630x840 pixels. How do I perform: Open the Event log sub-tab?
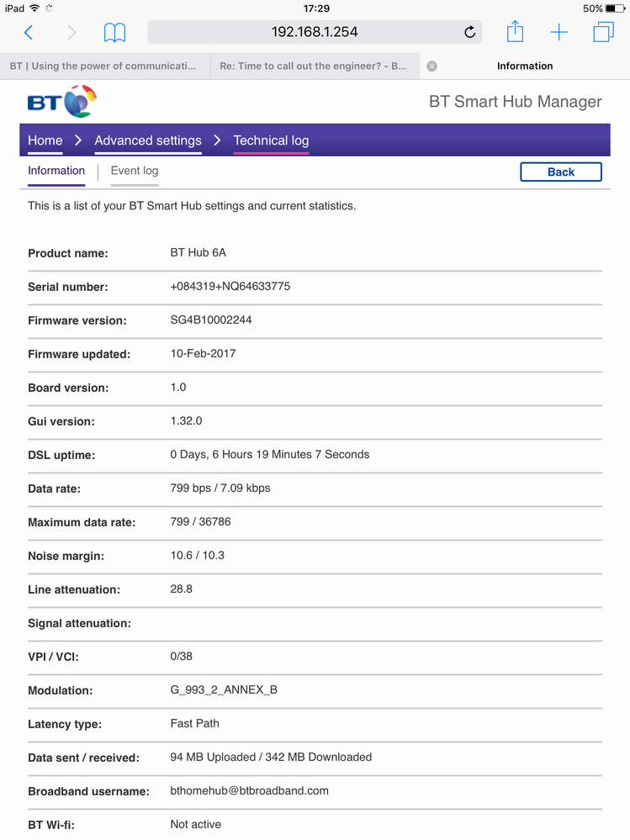135,171
